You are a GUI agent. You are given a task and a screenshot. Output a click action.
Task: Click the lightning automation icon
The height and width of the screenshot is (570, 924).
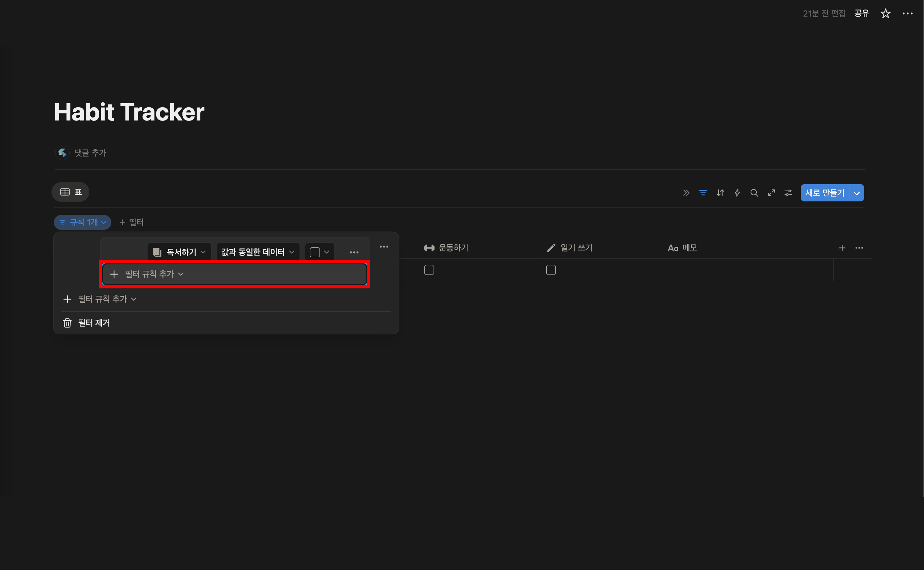tap(737, 193)
